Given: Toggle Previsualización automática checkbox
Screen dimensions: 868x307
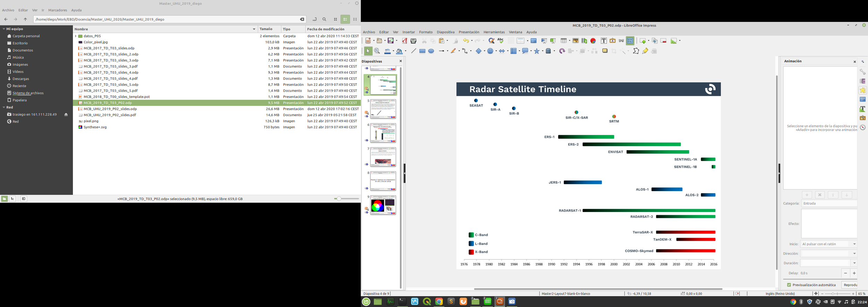Looking at the screenshot, I should coord(789,285).
